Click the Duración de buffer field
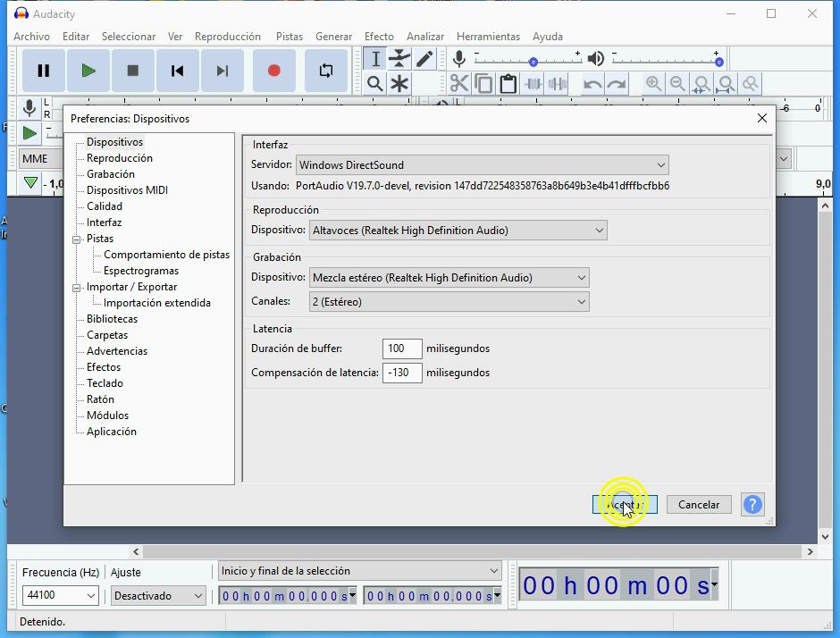 402,348
